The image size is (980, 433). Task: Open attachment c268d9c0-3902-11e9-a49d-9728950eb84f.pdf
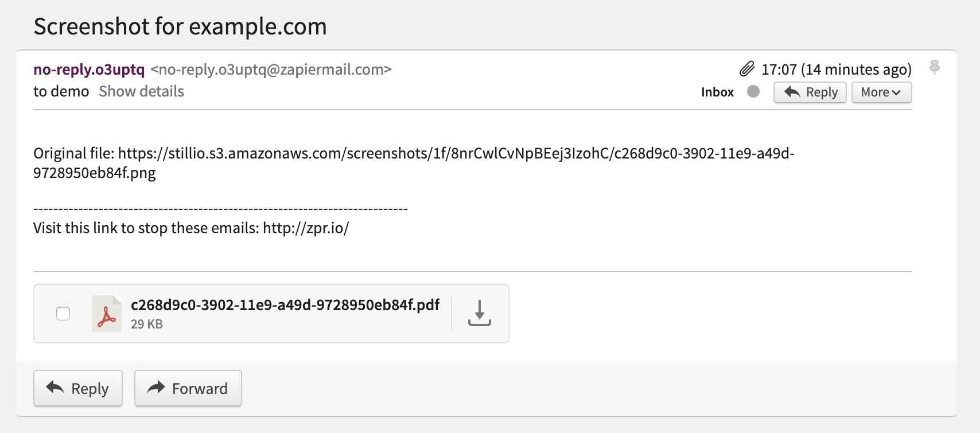(x=285, y=304)
